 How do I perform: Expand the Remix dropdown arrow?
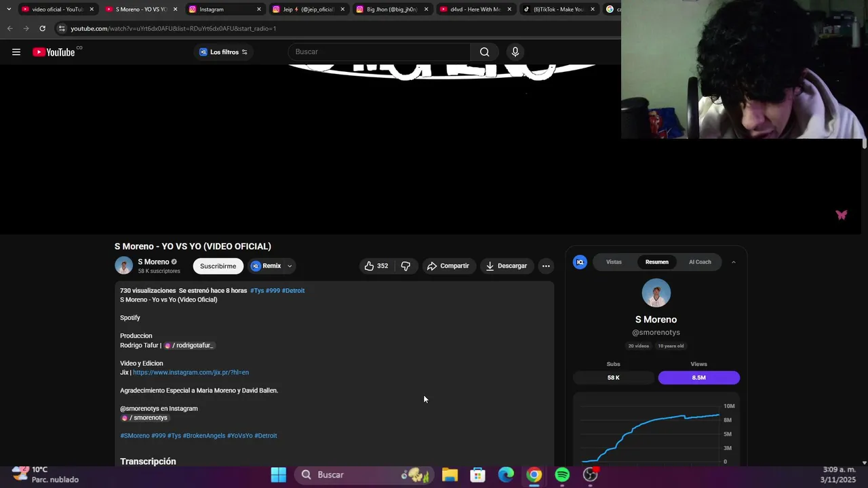click(290, 266)
